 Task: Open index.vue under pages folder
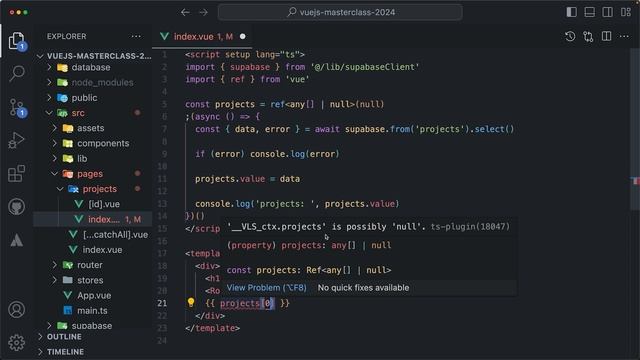click(x=93, y=249)
